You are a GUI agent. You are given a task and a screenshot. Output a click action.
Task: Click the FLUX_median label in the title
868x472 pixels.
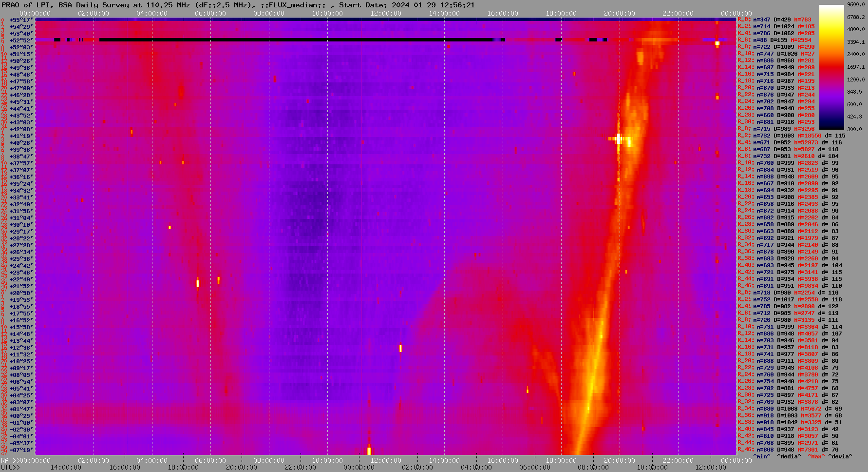coord(295,5)
